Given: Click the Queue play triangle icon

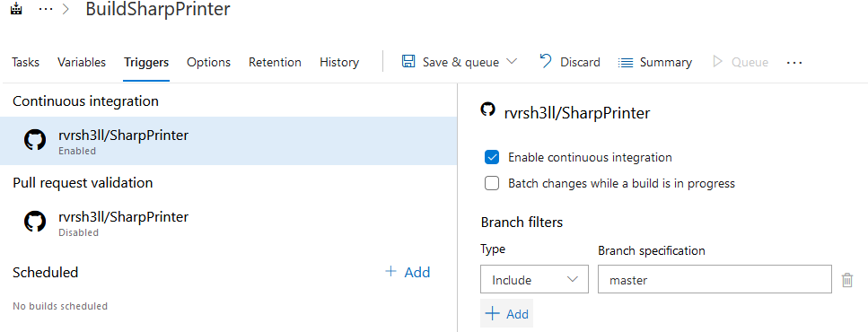Looking at the screenshot, I should click(717, 61).
